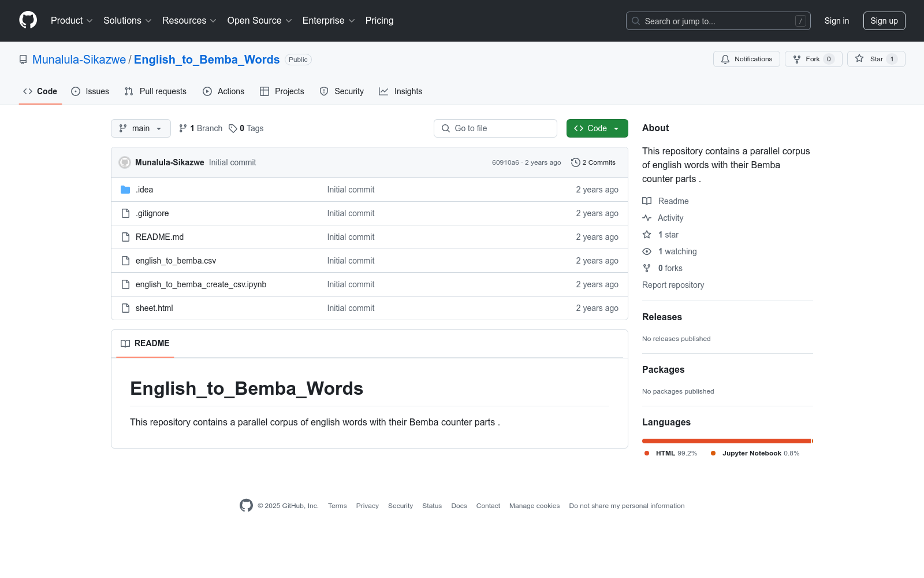The height and width of the screenshot is (578, 924).
Task: Click the star icon next to 1 star
Action: 647,235
